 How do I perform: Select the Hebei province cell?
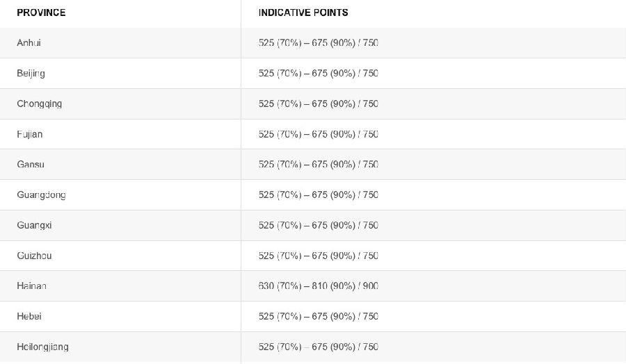pos(29,316)
